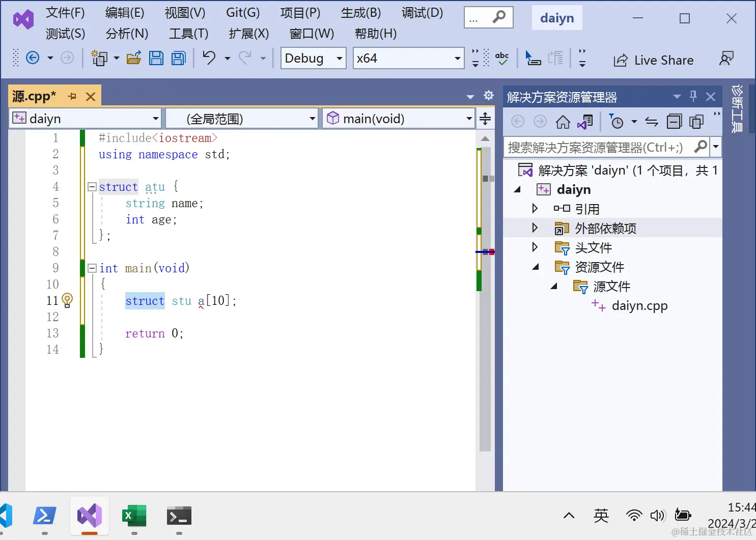Open the 视图(V) menu

coord(185,13)
